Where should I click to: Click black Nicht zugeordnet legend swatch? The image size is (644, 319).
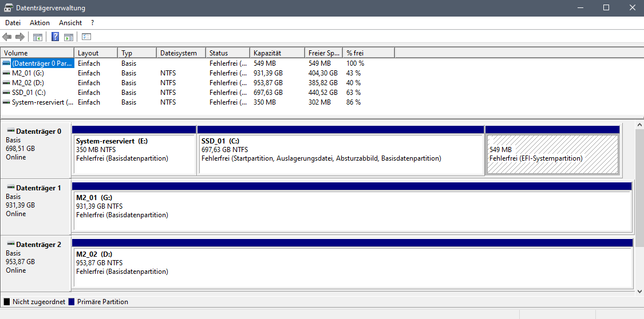pyautogui.click(x=6, y=302)
